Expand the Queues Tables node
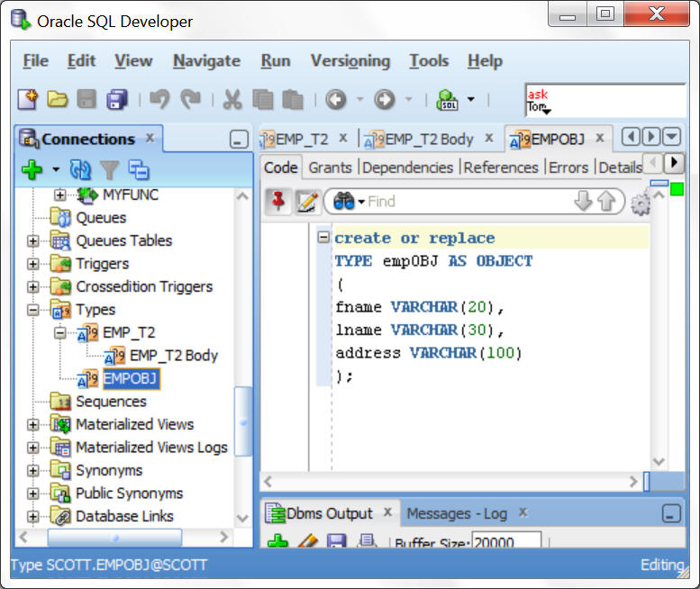700x589 pixels. tap(32, 241)
